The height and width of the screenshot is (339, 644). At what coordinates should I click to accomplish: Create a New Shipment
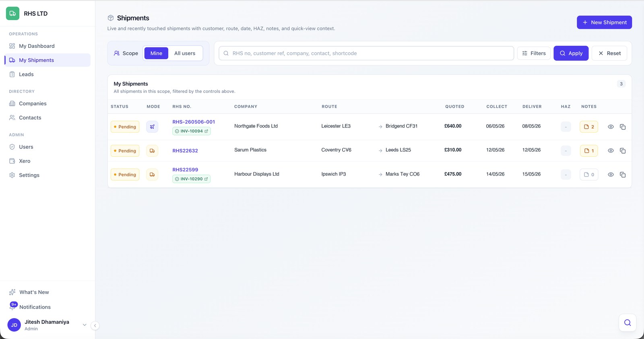point(604,22)
